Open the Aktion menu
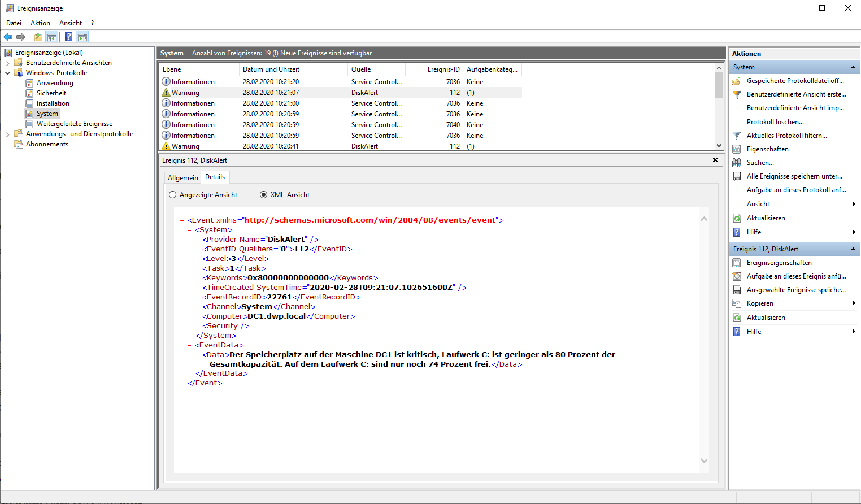This screenshot has width=861, height=504. point(40,23)
